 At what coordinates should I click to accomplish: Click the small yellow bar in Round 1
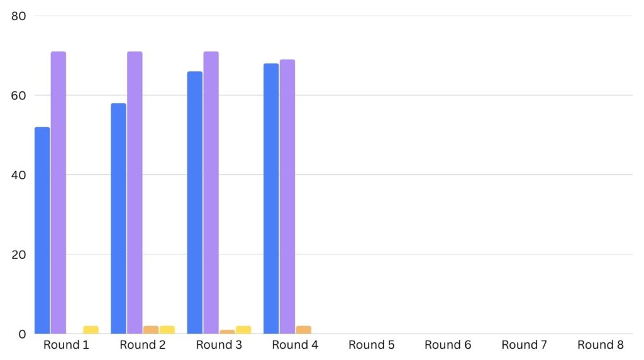(x=91, y=330)
